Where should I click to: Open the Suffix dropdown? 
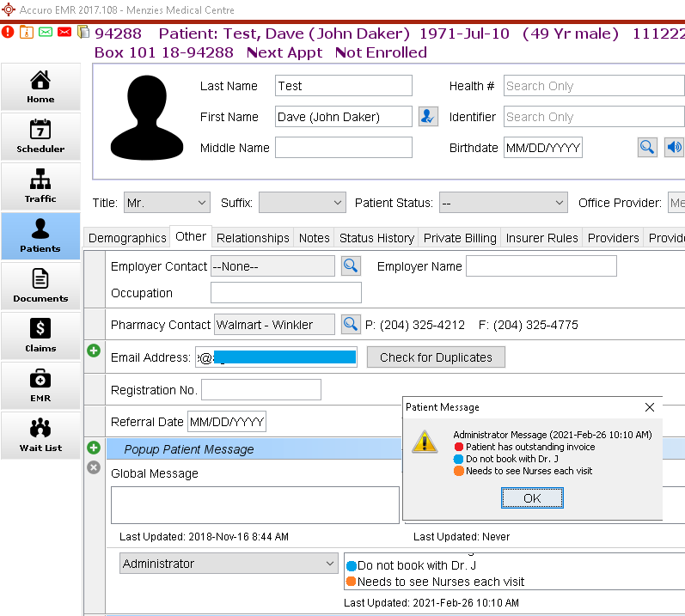(x=302, y=203)
